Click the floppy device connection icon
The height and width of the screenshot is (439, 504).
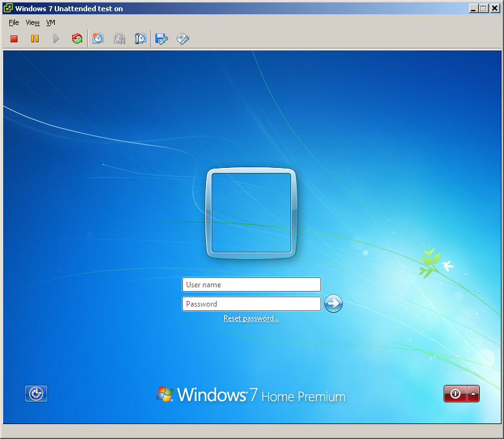161,39
